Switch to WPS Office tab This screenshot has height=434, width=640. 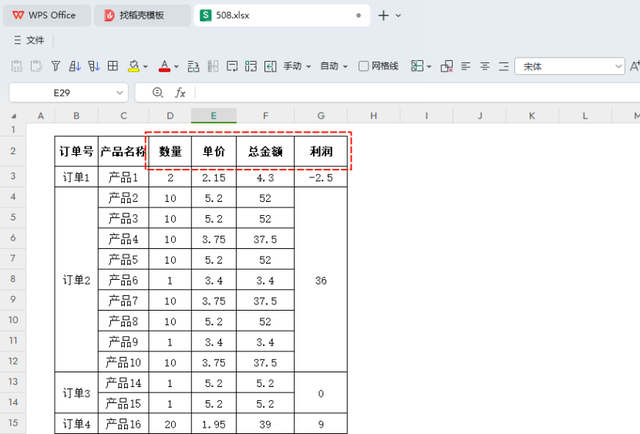pos(47,16)
